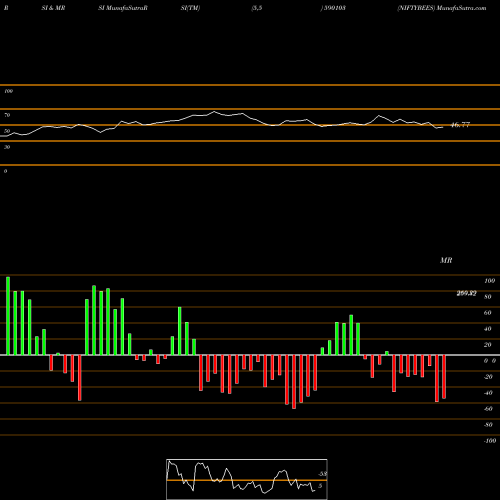Click the RSI value 46.77 label
500x500 pixels.
pyautogui.click(x=460, y=125)
